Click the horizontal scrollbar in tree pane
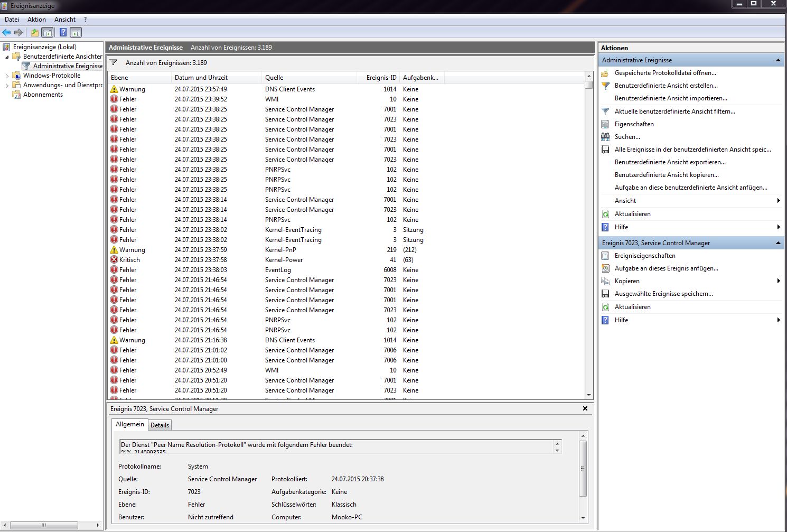The image size is (787, 532). click(44, 525)
